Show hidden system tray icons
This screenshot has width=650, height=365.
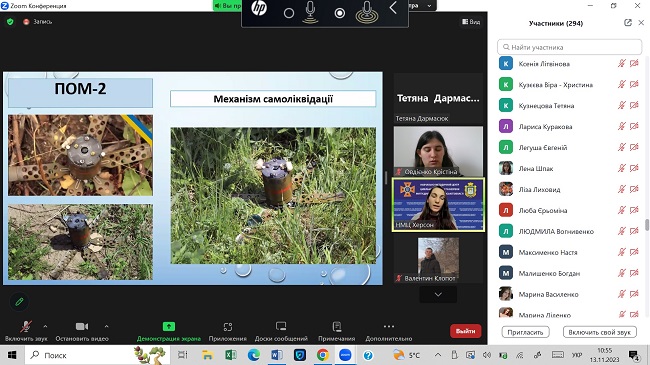438,355
